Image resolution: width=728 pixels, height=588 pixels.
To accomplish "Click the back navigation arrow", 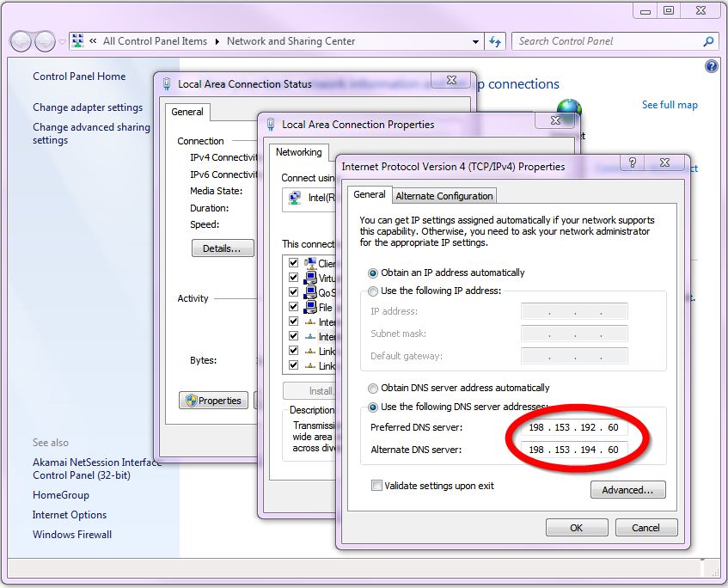I will (21, 41).
